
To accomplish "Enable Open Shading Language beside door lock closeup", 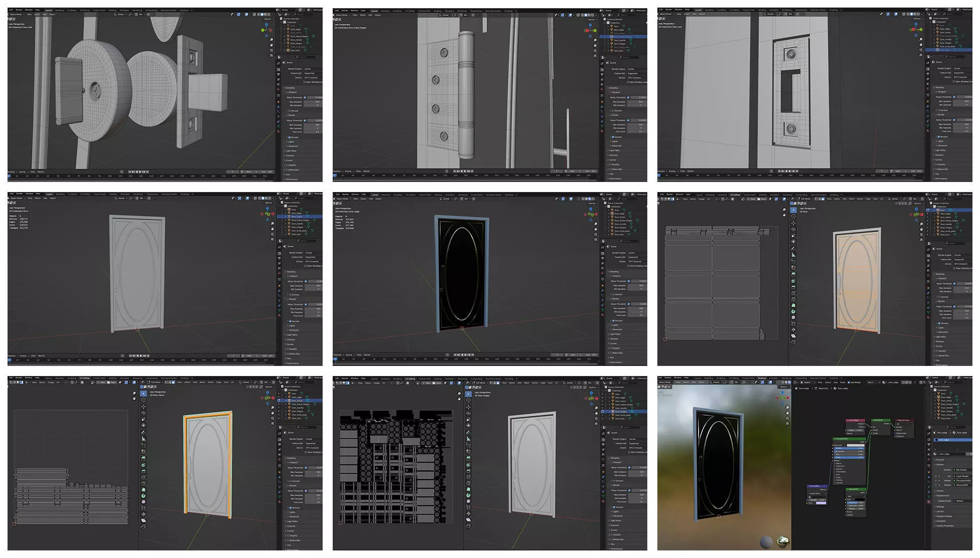I will [305, 82].
